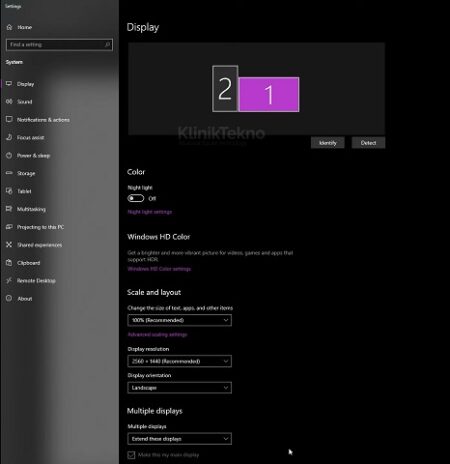Select Projecting to this PC
The width and height of the screenshot is (450, 464).
coord(59,227)
